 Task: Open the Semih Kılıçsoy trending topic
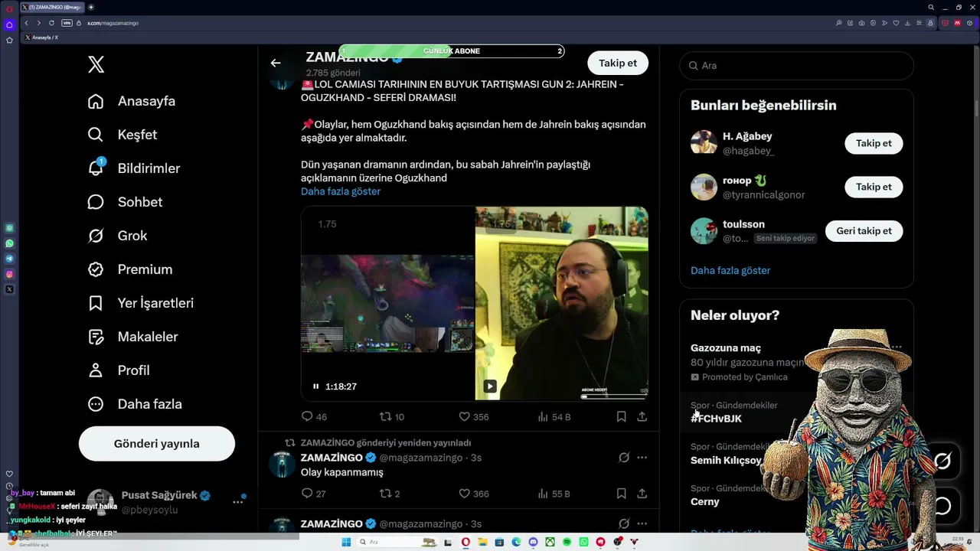(726, 461)
